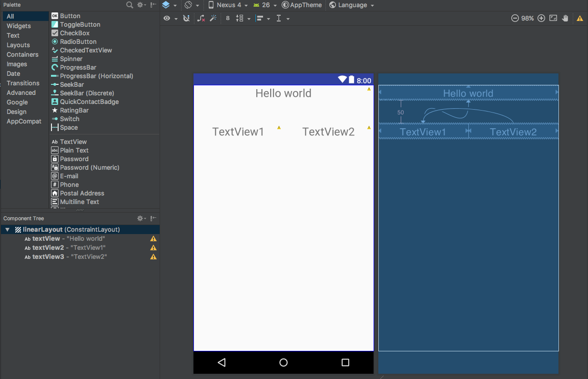Viewport: 588px width, 379px height.
Task: Open the Nexus 4 device dropdown
Action: pos(228,5)
